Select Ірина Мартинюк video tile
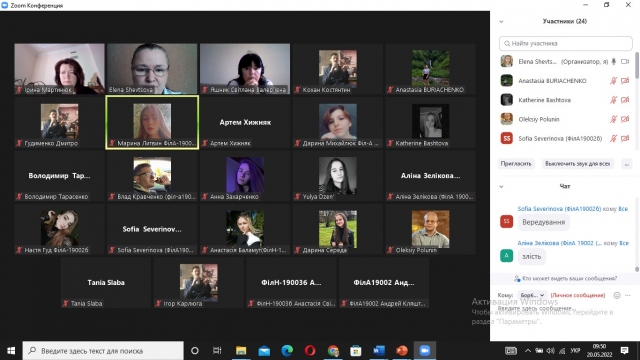Image resolution: width=640 pixels, height=360 pixels. [59, 69]
